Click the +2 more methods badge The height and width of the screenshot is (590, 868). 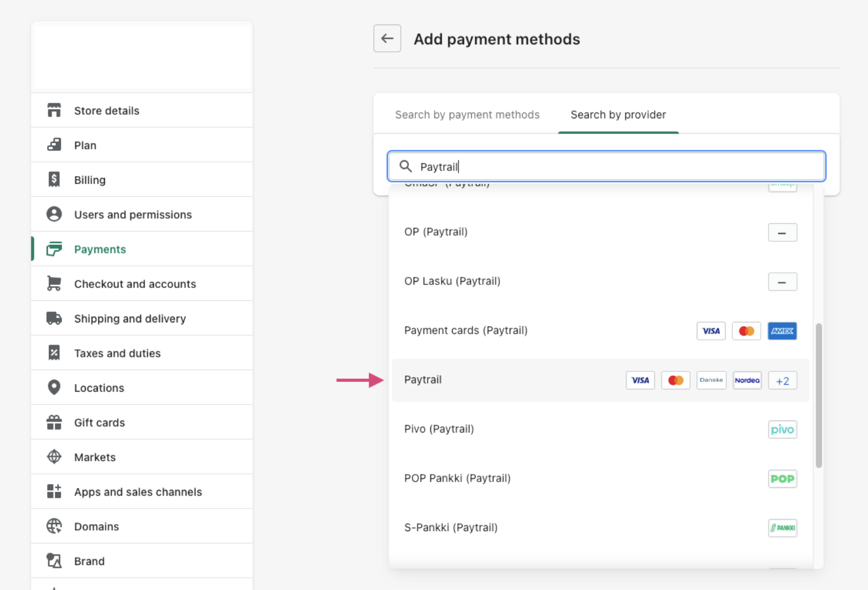782,381
